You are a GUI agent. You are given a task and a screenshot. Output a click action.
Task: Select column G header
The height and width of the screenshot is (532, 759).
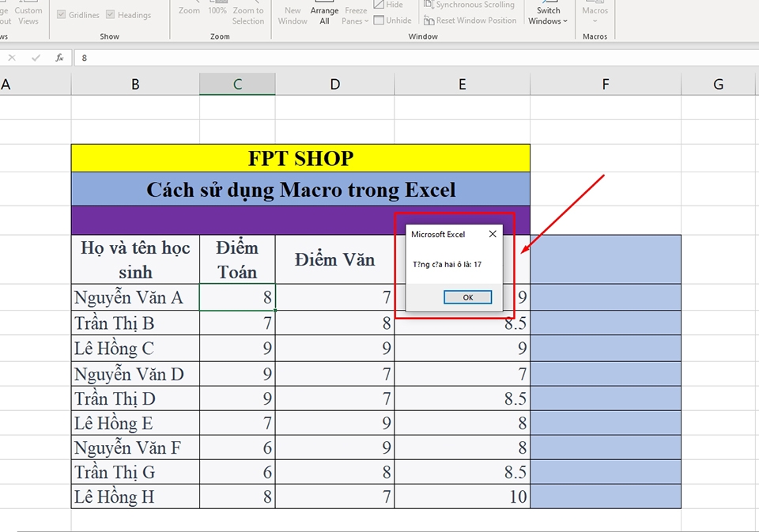[719, 85]
